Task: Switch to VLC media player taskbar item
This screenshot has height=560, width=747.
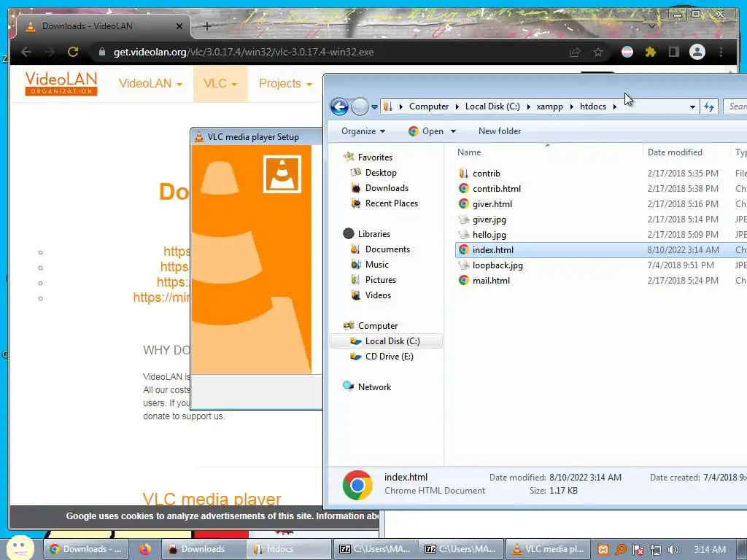Action: 547,549
